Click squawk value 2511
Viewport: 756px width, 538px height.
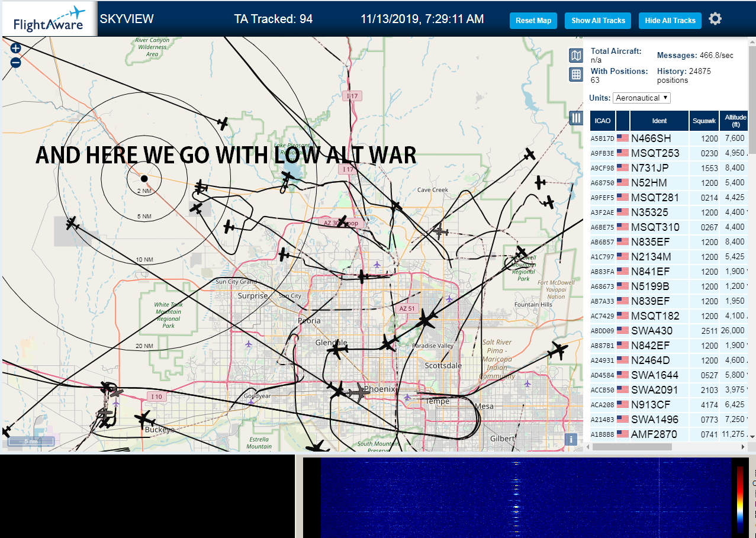pyautogui.click(x=709, y=331)
